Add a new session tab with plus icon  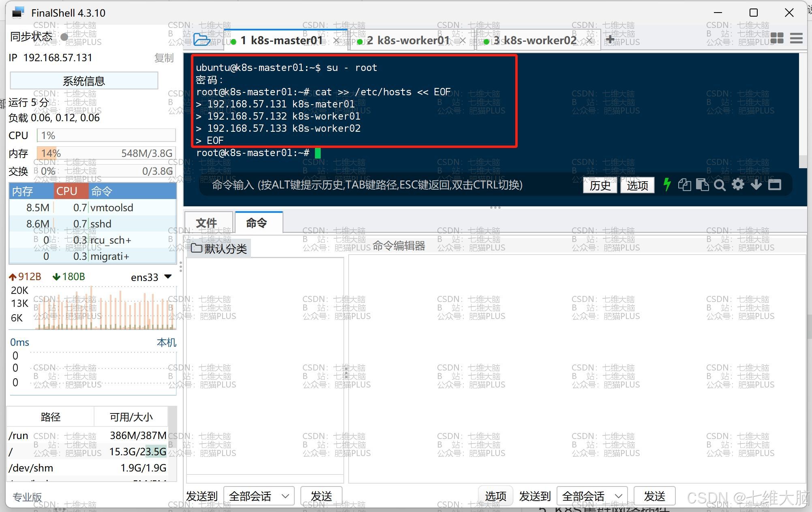(x=610, y=39)
